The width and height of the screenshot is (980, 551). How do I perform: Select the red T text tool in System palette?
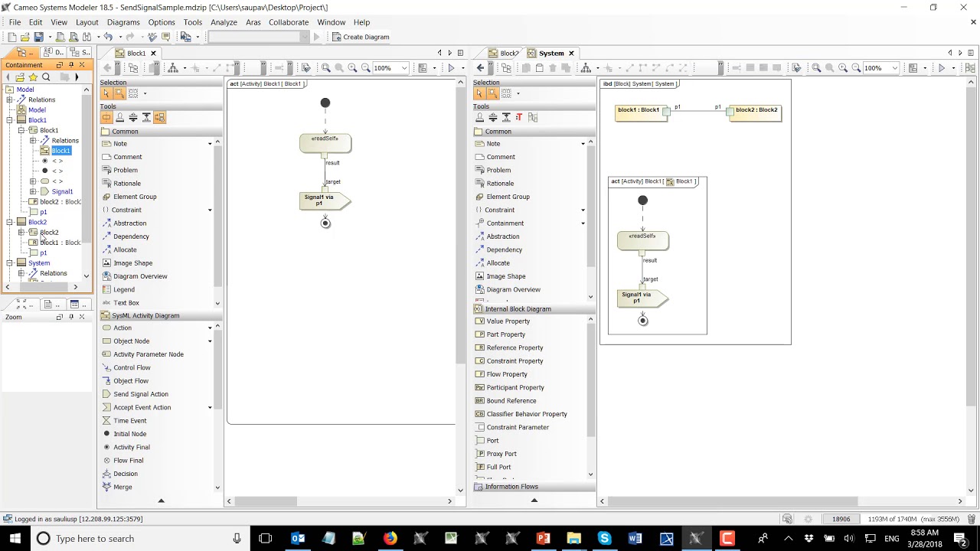[x=519, y=117]
